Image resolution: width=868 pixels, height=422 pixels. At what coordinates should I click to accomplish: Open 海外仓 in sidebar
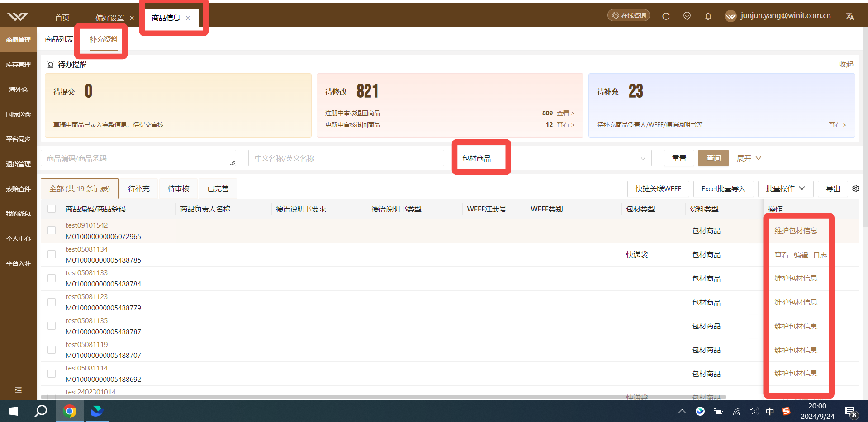[18, 89]
